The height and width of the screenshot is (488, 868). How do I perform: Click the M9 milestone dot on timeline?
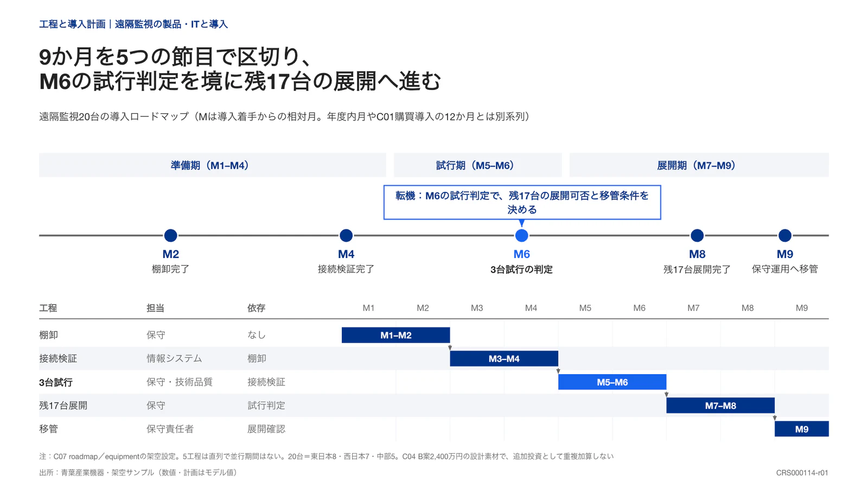[x=784, y=235]
